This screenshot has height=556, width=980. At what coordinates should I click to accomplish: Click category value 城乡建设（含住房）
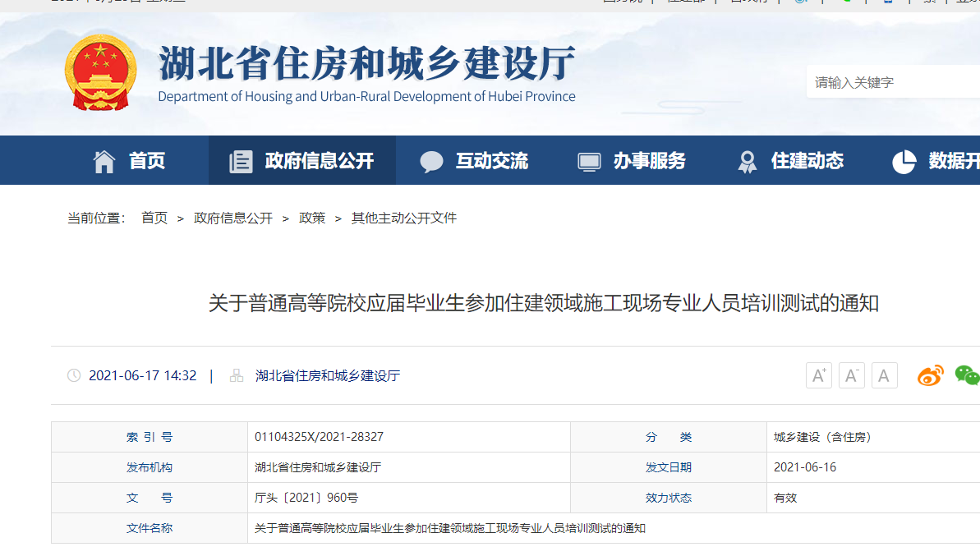823,437
